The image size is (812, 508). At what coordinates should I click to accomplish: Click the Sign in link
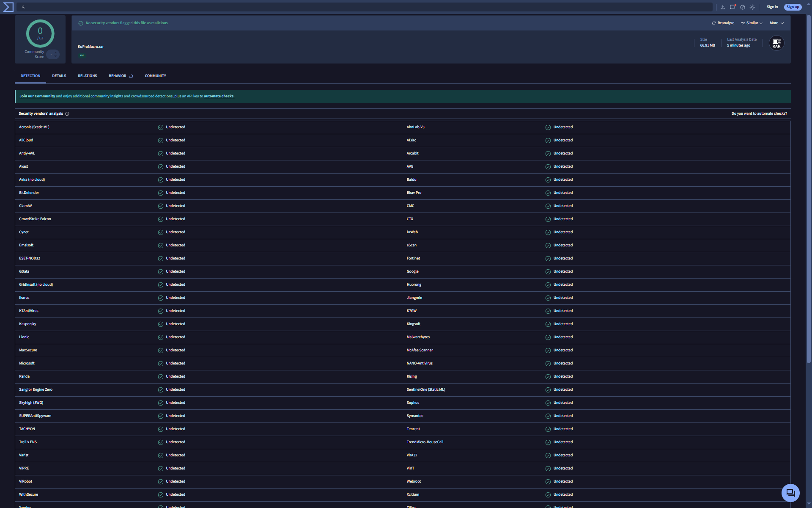[x=772, y=7]
